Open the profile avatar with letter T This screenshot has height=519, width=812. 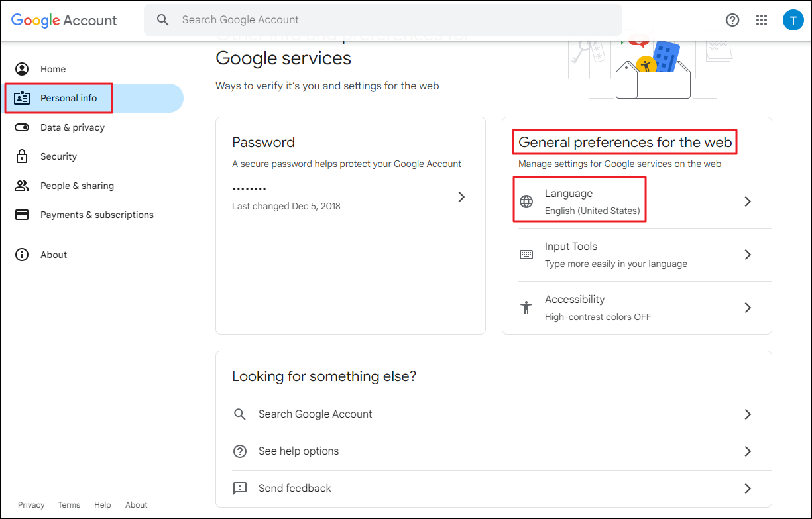(793, 20)
